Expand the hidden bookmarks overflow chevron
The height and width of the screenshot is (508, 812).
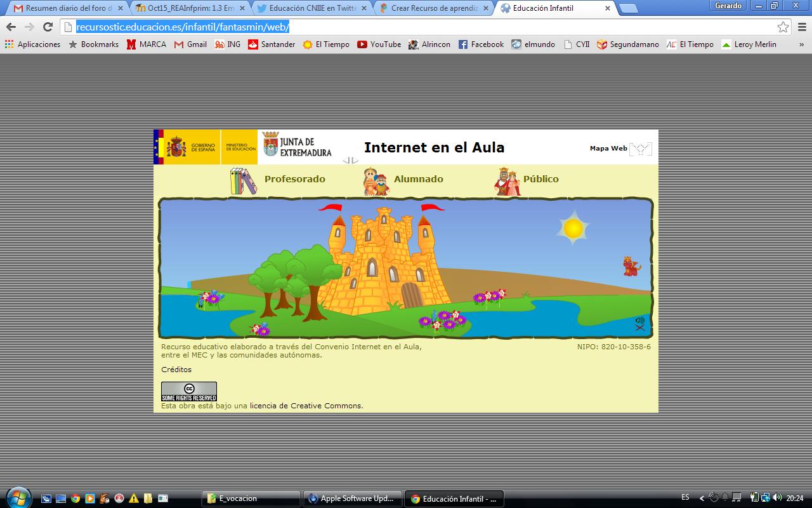tap(801, 44)
